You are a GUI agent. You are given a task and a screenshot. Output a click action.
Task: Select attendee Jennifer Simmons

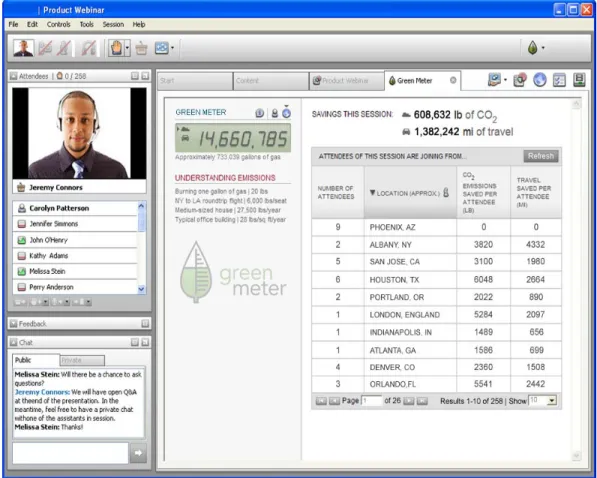point(75,224)
